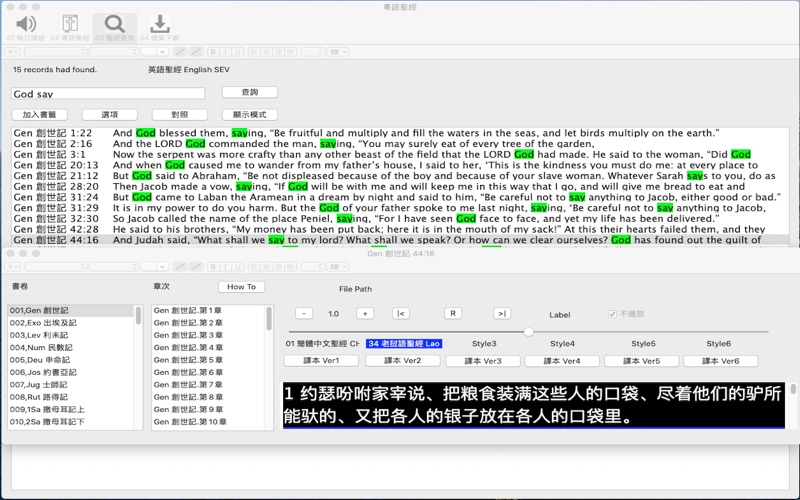
Task: Open the 每日讀經 speaker icon in toolbar
Action: 26,24
